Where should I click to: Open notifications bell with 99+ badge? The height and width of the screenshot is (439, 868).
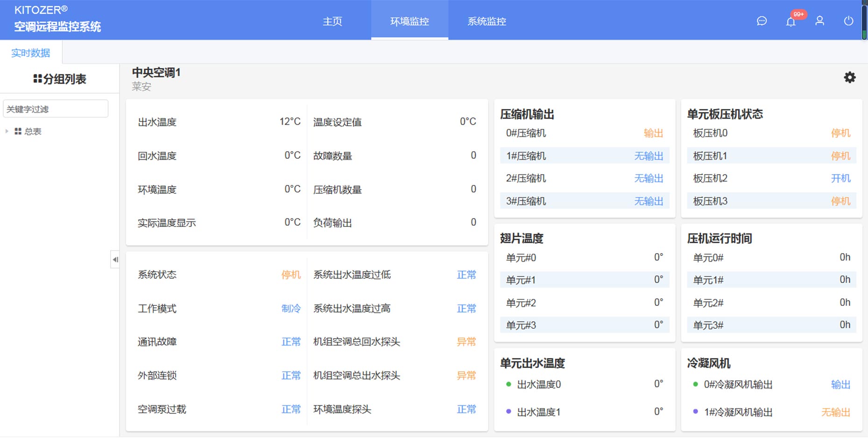click(791, 21)
